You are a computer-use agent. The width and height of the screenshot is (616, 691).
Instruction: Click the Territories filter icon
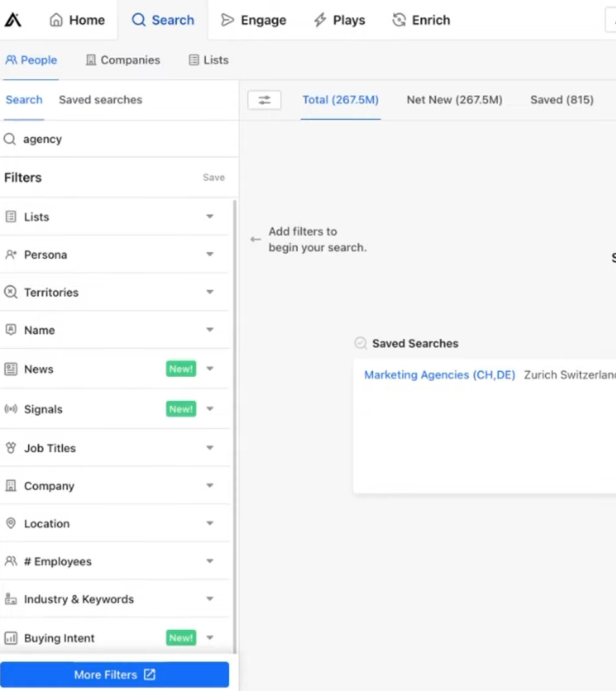click(10, 292)
